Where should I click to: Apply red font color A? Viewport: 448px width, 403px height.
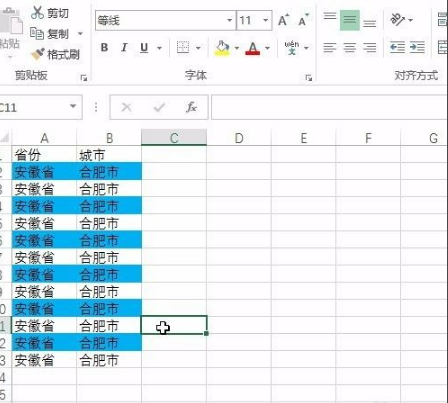tap(253, 48)
